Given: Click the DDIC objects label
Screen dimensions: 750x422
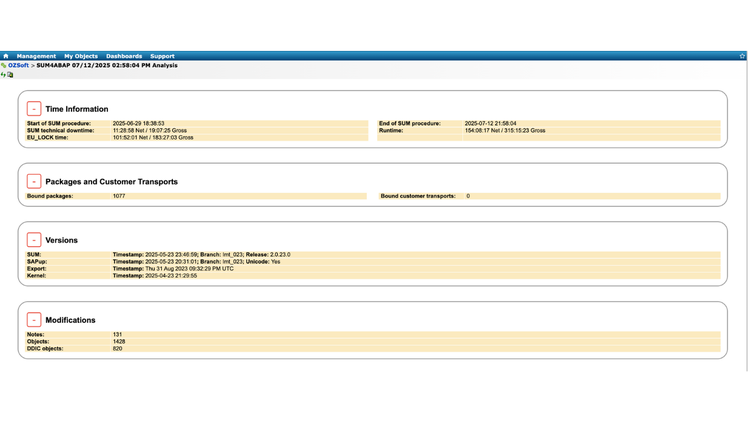Looking at the screenshot, I should tap(45, 348).
